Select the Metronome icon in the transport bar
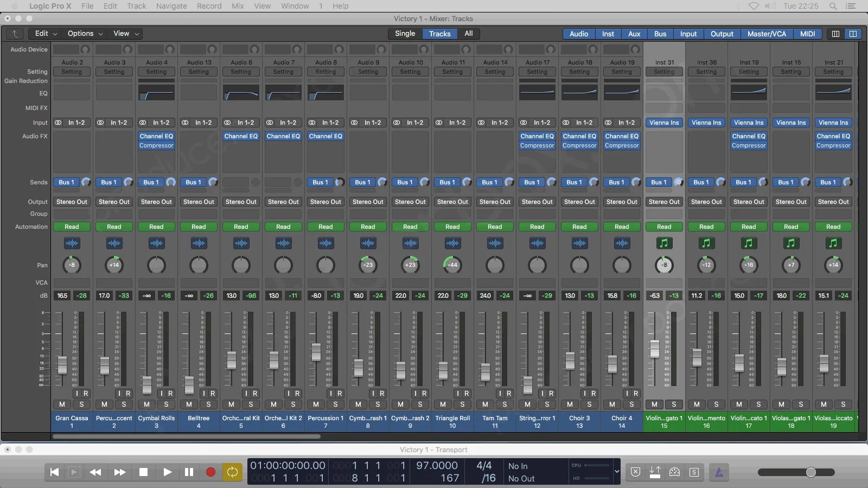 [719, 472]
